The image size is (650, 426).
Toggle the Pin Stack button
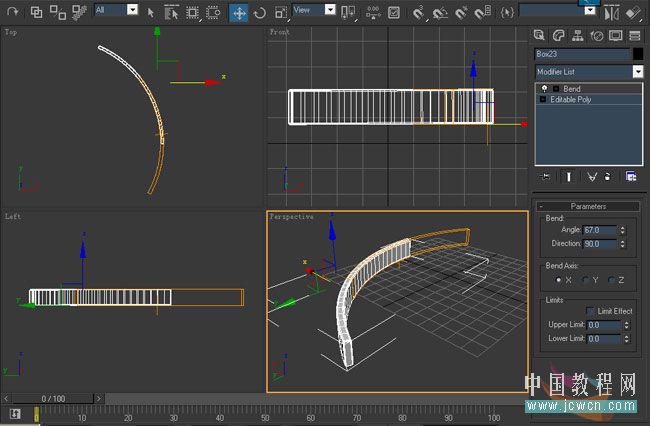pos(546,177)
